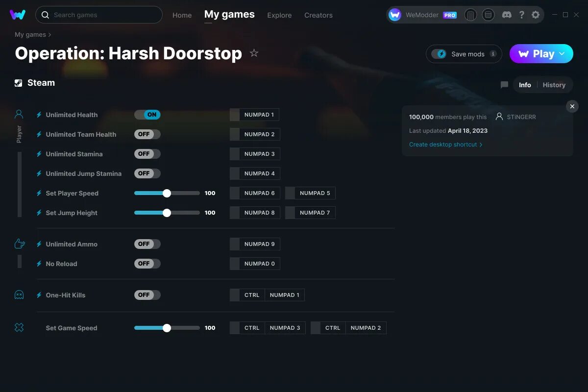This screenshot has width=588, height=392.
Task: Click the WeMod logo icon
Action: (x=18, y=15)
